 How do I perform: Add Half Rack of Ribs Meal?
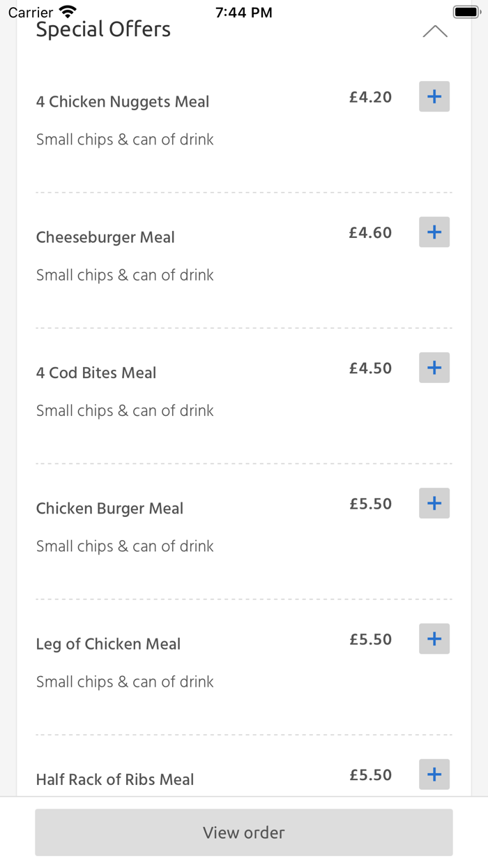pyautogui.click(x=434, y=774)
